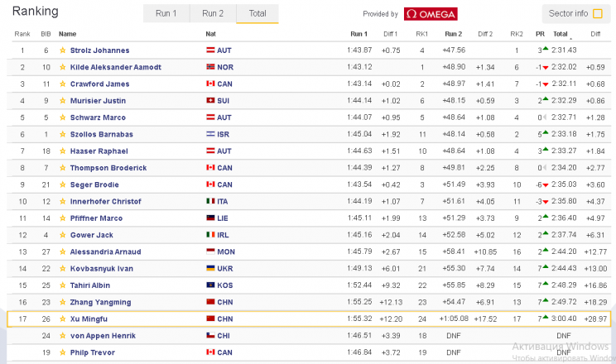Open Kovbasnyuk Ivan's name link
616x364 pixels.
(x=101, y=269)
